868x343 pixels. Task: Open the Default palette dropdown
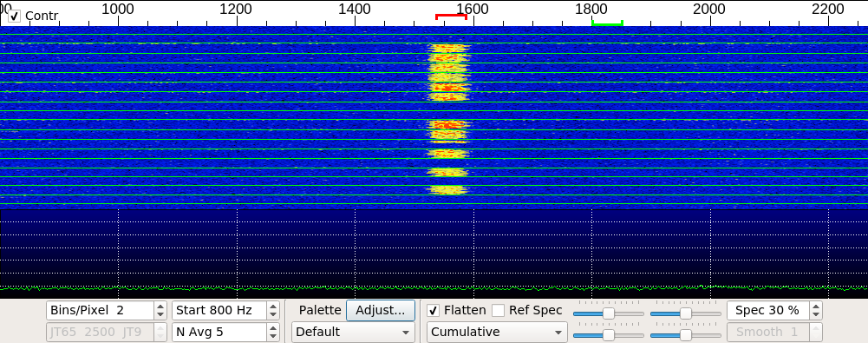pos(353,332)
